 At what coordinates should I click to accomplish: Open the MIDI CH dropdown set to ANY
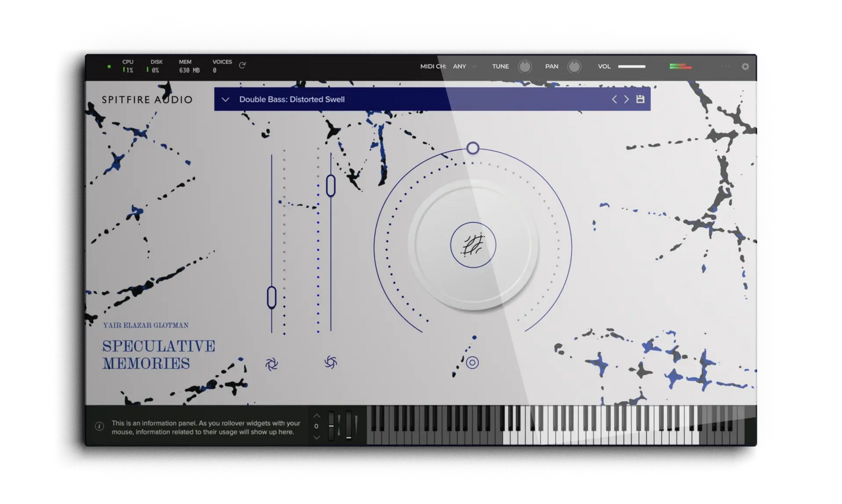tap(462, 66)
